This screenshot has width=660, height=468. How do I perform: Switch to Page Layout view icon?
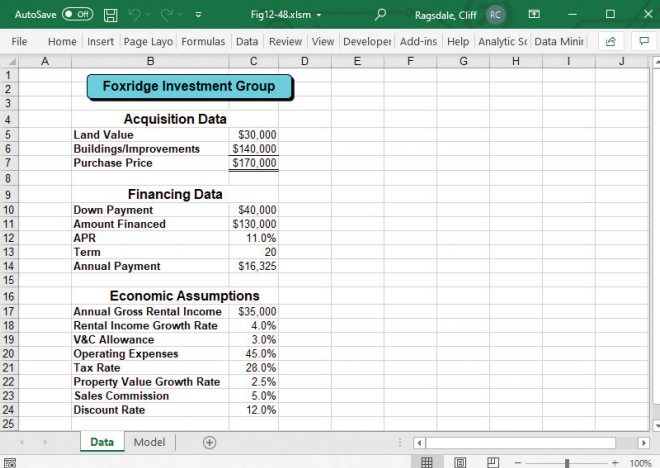pyautogui.click(x=460, y=463)
